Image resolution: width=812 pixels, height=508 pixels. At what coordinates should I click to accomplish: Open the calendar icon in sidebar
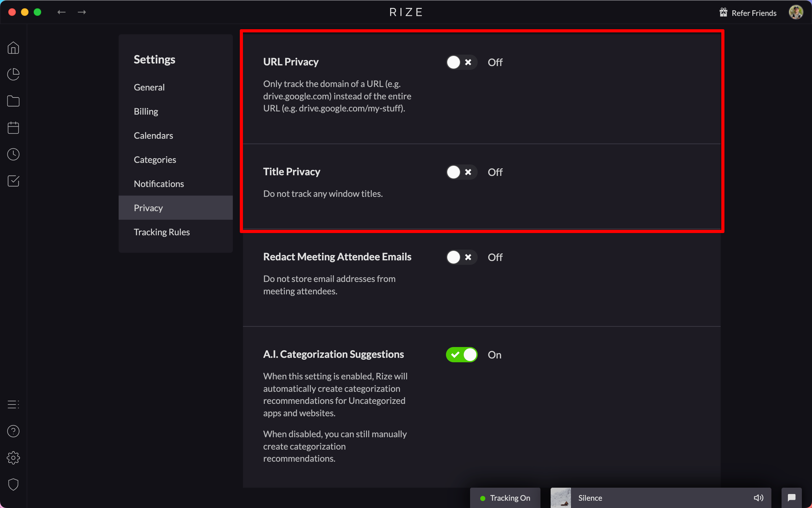13,128
